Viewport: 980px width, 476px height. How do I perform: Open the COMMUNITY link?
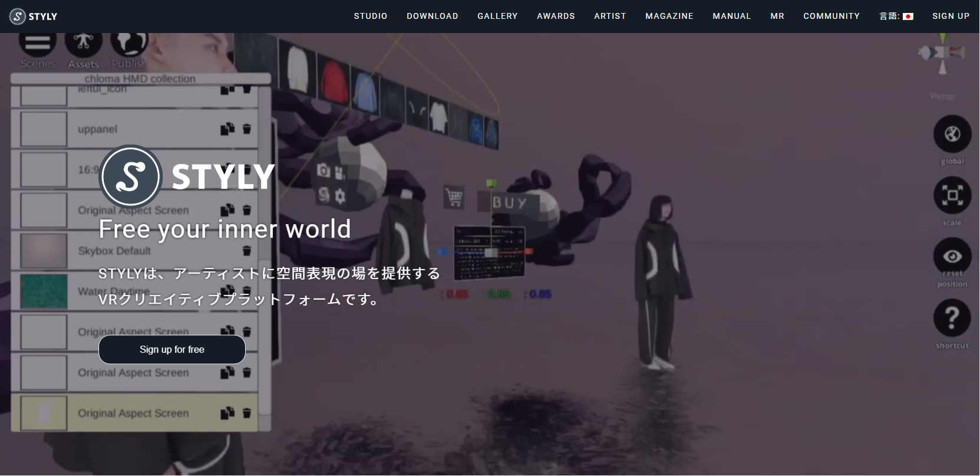[831, 17]
